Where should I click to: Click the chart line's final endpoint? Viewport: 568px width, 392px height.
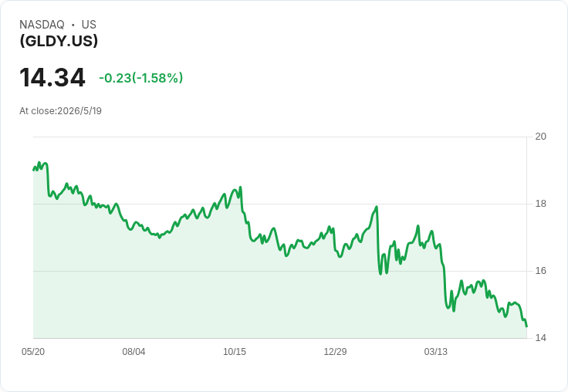pos(526,326)
